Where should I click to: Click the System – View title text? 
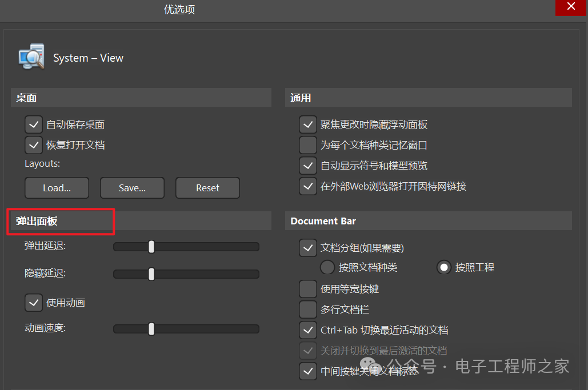click(88, 58)
